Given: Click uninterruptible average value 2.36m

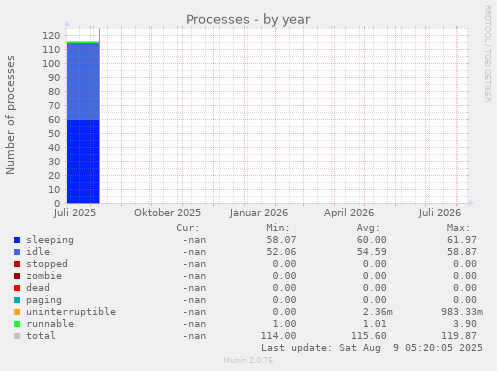Looking at the screenshot, I should point(378,312).
